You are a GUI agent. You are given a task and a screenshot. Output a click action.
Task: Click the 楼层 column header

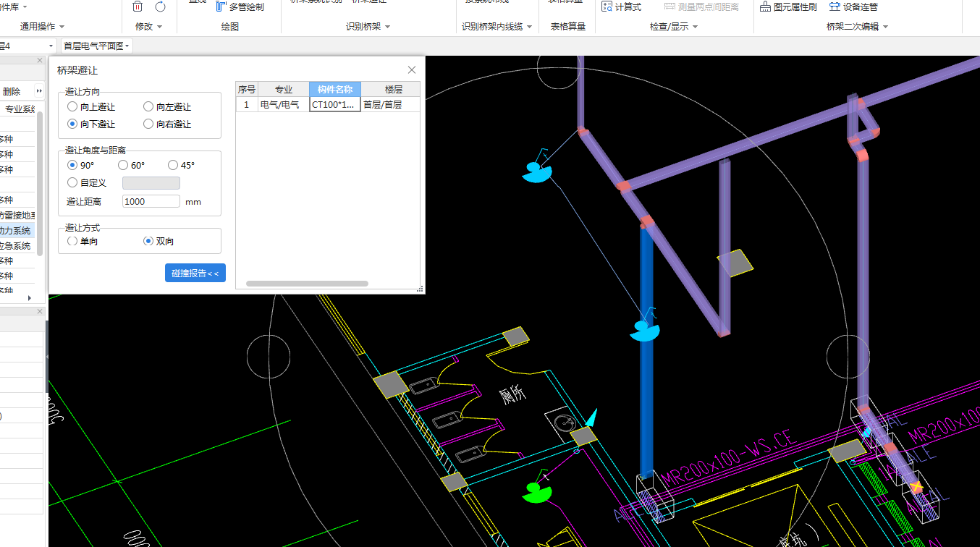point(393,89)
